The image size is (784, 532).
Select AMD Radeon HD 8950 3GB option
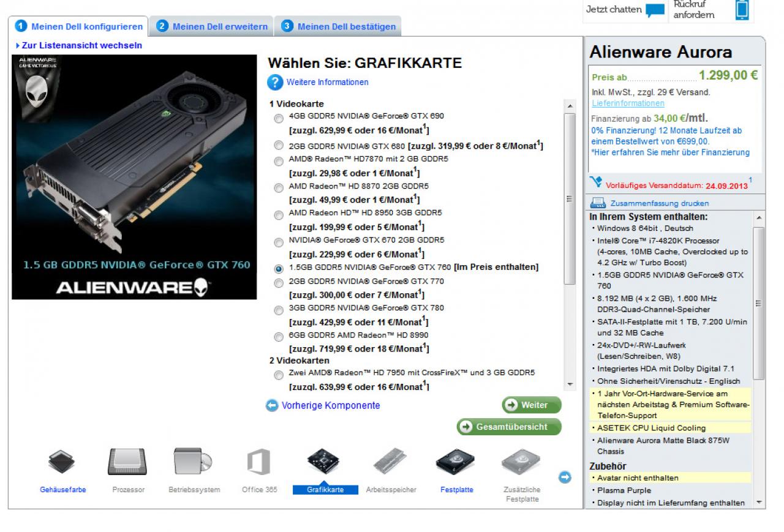tap(279, 215)
